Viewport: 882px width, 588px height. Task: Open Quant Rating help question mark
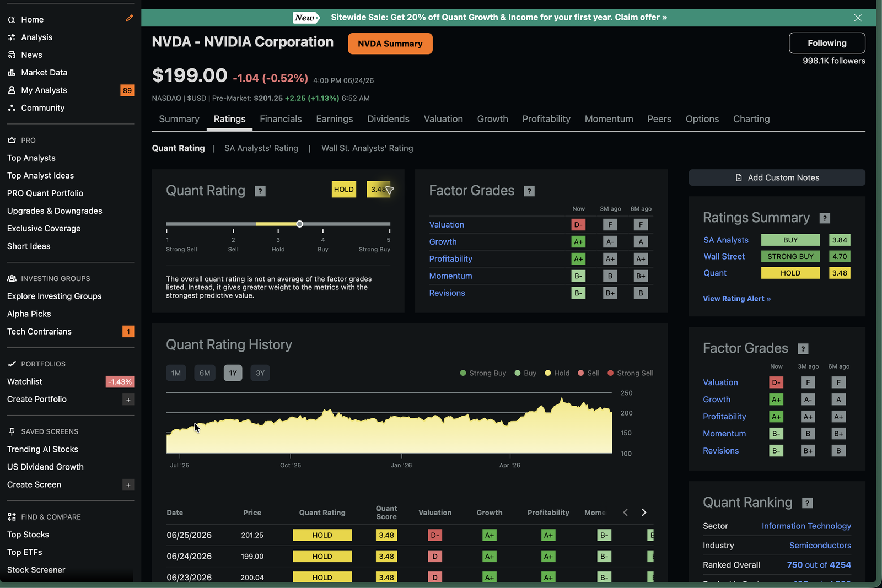260,191
